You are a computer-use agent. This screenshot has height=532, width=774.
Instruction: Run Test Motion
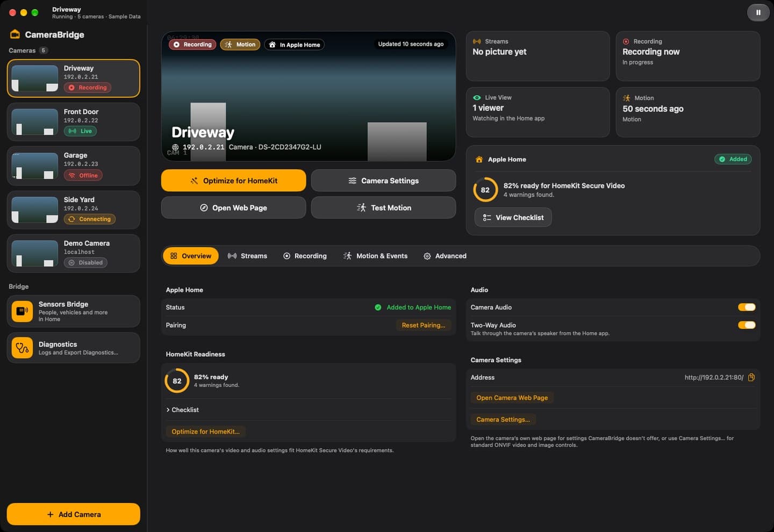[x=383, y=207]
